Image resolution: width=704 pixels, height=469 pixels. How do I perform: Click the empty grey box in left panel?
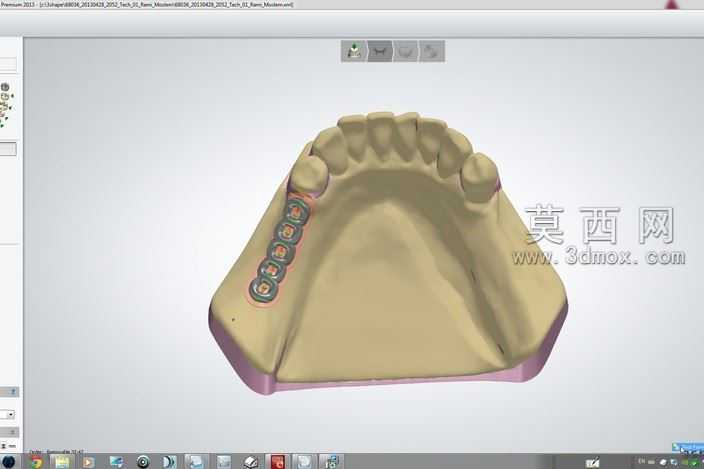[8, 149]
